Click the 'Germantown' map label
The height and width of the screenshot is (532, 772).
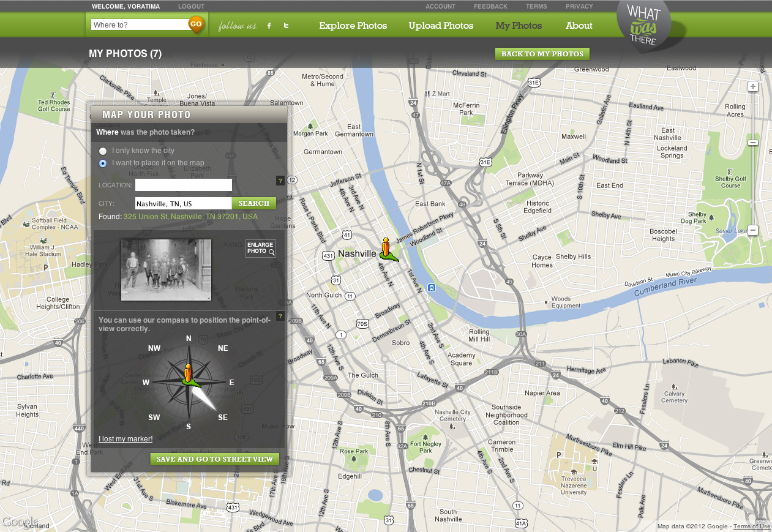click(323, 152)
